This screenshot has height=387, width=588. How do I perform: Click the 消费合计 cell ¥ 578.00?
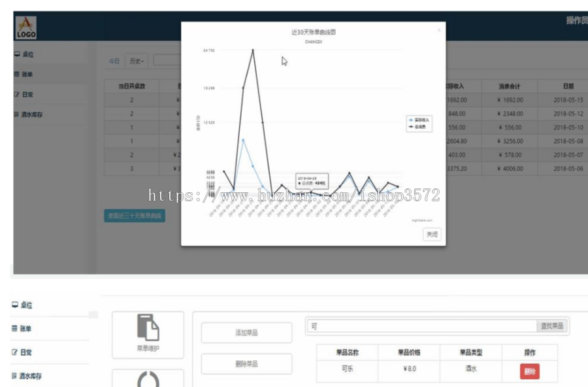(510, 155)
